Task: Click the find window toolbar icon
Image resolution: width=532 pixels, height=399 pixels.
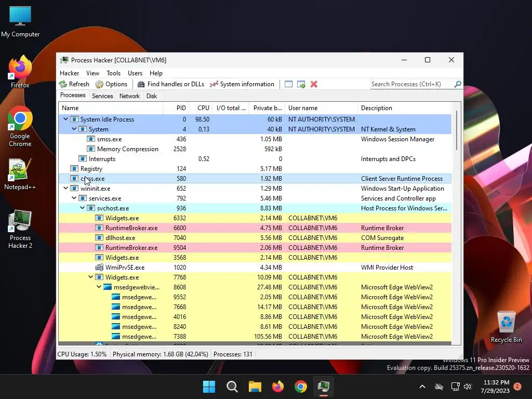Action: [288, 84]
